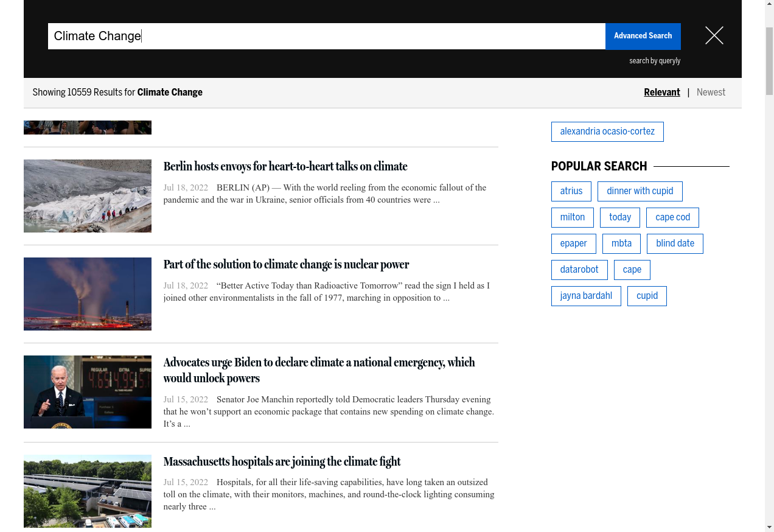This screenshot has width=774, height=532.
Task: Close the search overlay with X icon
Action: (714, 36)
